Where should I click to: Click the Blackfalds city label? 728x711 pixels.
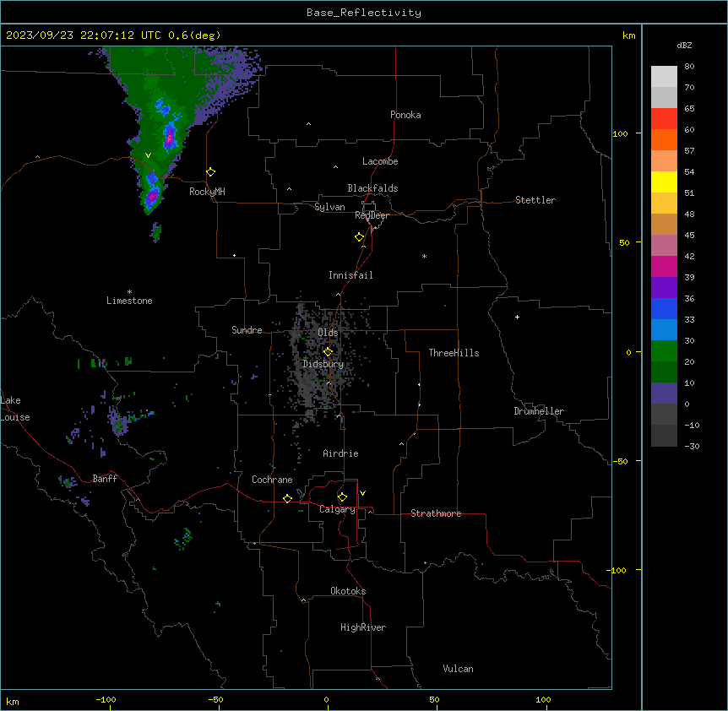(372, 188)
